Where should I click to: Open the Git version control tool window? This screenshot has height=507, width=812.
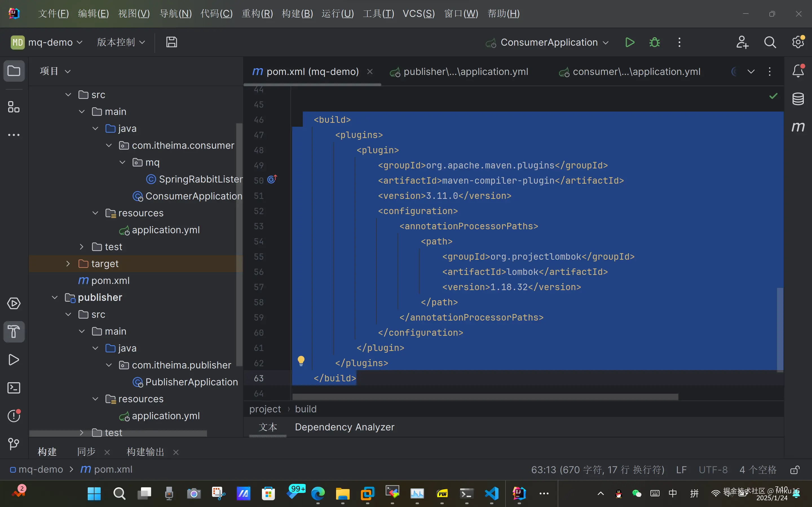tap(14, 444)
